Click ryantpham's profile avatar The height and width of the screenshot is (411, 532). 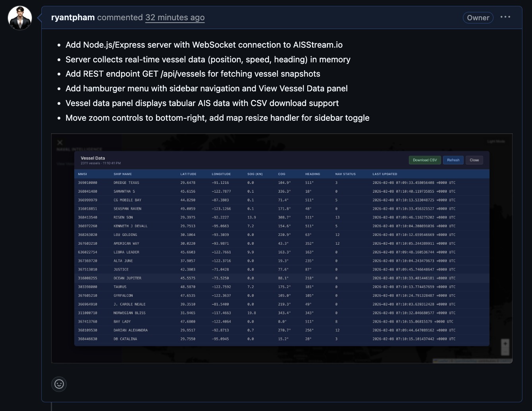(20, 18)
